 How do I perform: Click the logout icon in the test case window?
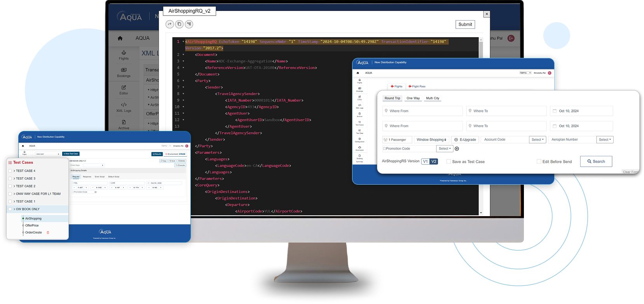pos(187,146)
